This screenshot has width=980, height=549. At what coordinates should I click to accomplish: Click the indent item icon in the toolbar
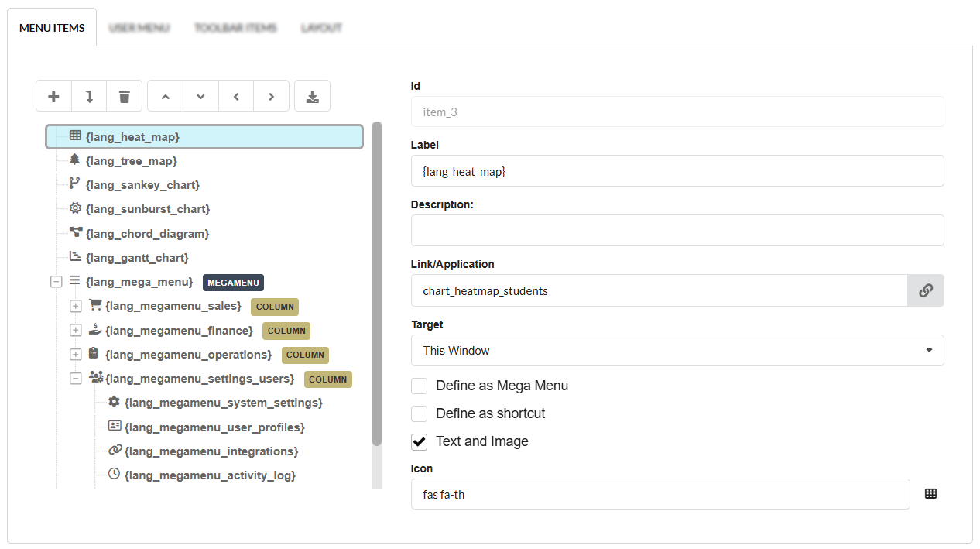coord(88,95)
